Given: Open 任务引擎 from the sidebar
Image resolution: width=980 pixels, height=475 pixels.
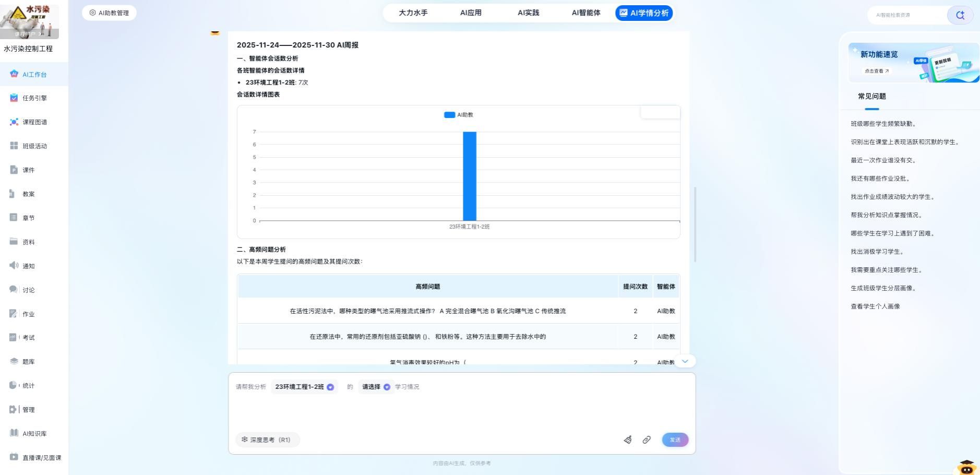Looking at the screenshot, I should pos(34,98).
